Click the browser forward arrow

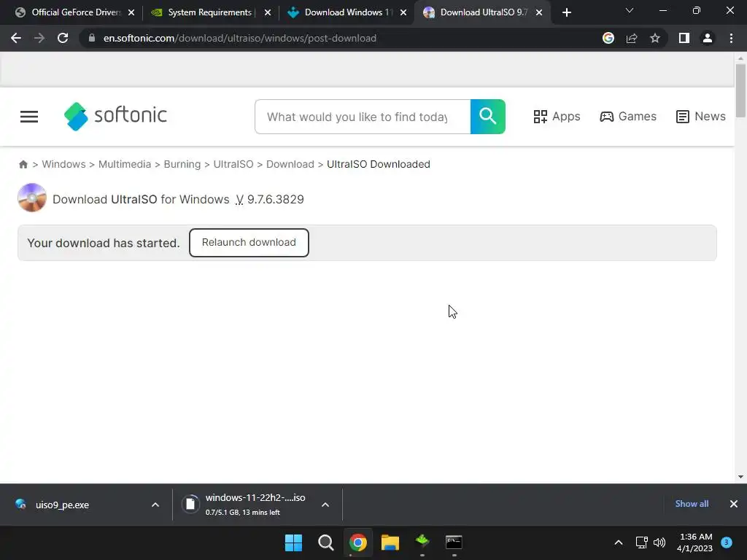39,38
